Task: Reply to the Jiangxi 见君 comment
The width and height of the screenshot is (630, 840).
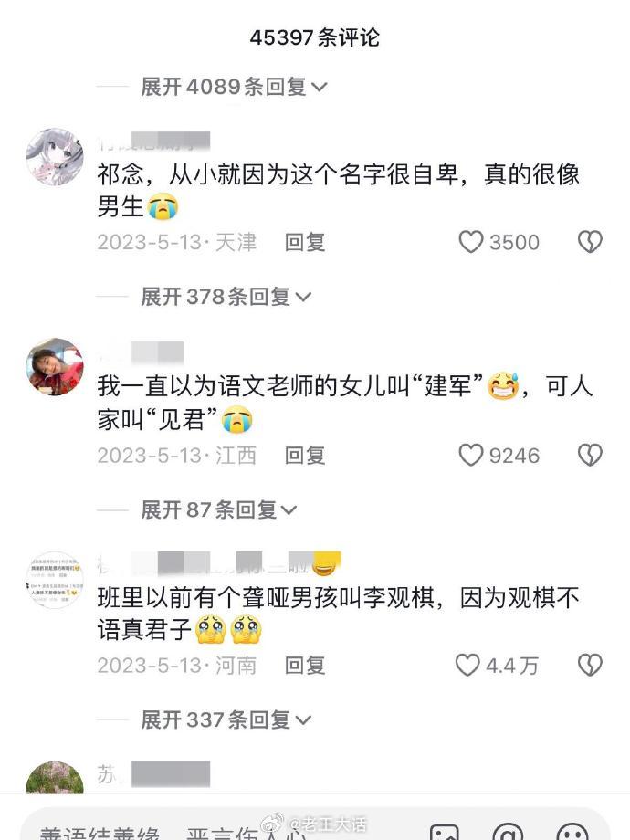Action: (x=305, y=456)
